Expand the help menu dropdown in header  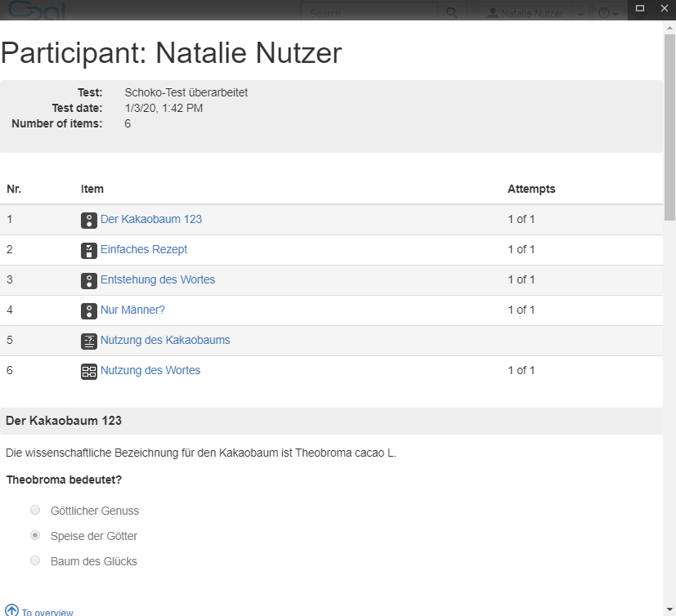pos(607,13)
